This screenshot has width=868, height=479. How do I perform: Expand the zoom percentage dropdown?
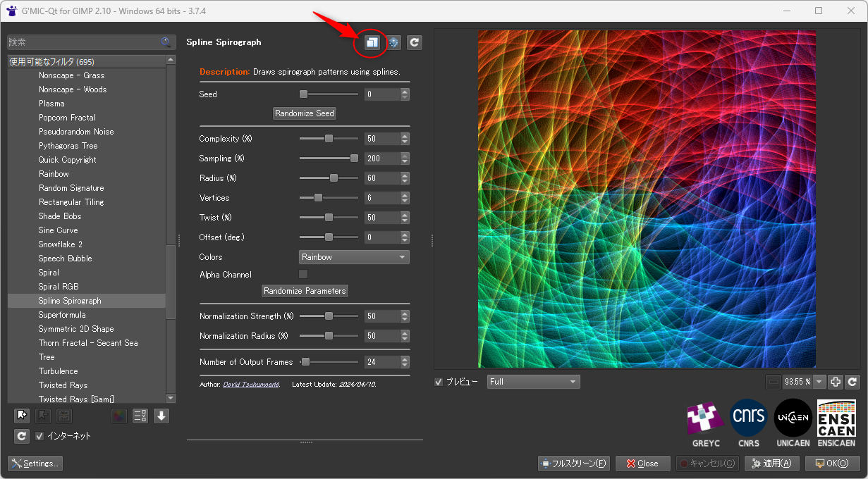pyautogui.click(x=819, y=382)
